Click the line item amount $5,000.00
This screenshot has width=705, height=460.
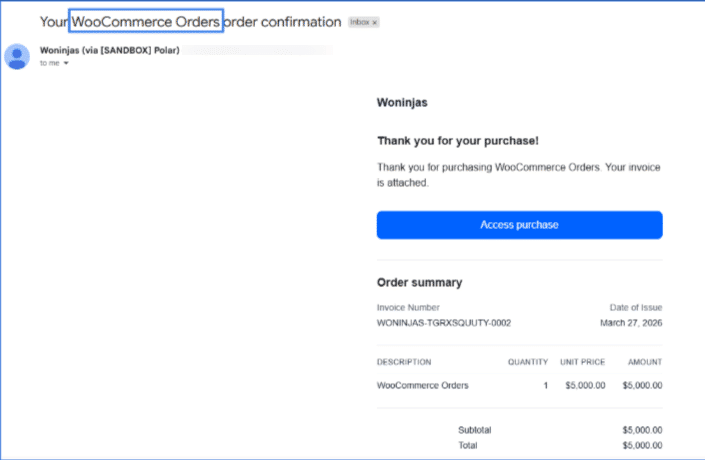pyautogui.click(x=642, y=385)
